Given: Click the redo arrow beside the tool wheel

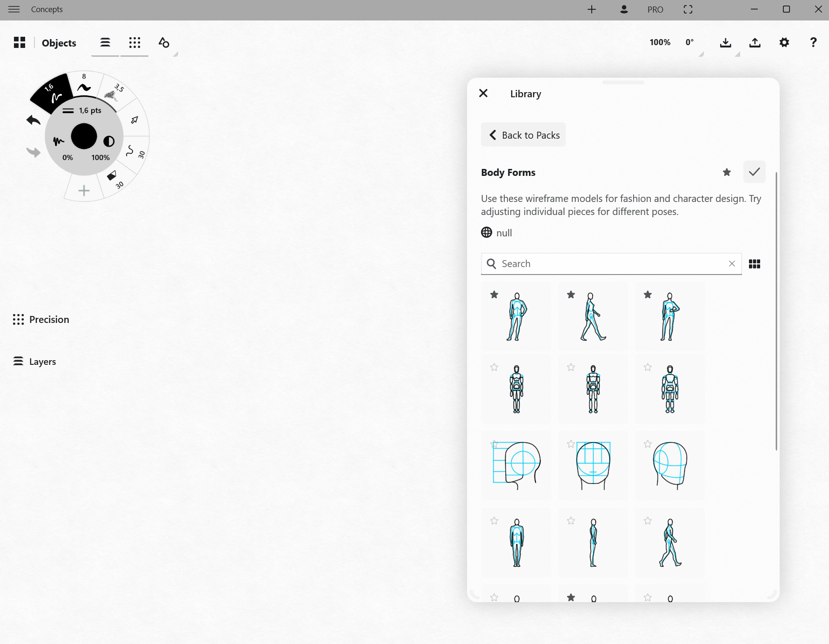Looking at the screenshot, I should click(33, 152).
